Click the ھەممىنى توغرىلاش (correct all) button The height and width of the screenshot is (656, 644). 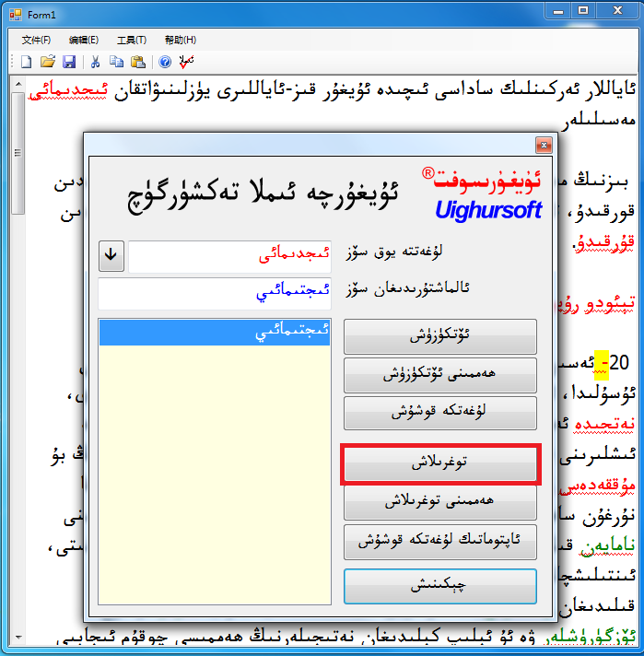[440, 502]
